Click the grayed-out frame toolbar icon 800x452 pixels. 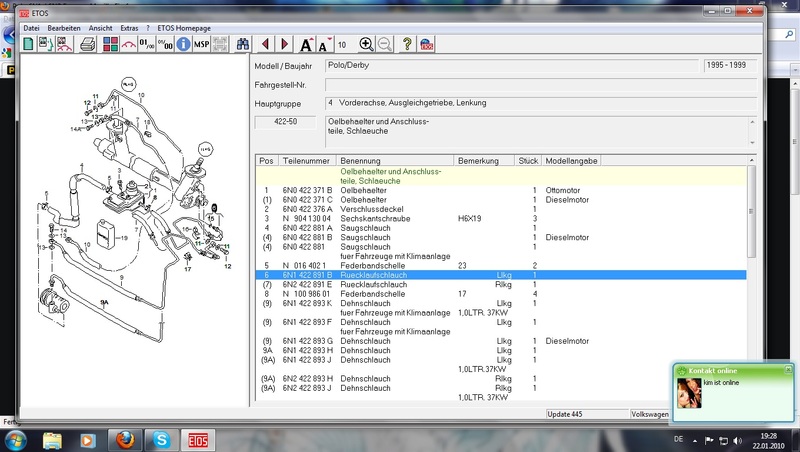click(220, 44)
